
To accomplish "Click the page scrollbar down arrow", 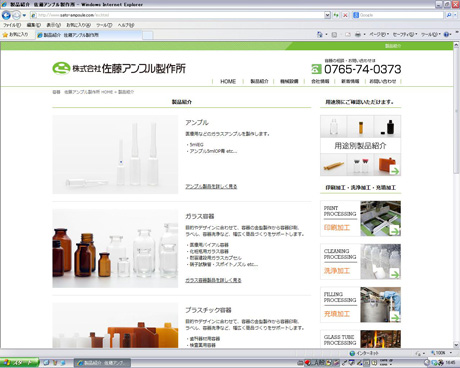I will pos(456,345).
